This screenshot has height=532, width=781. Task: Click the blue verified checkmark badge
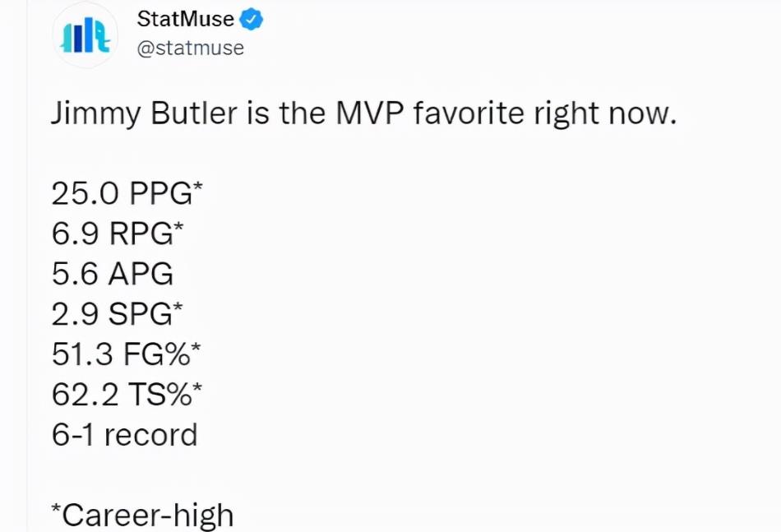coord(252,20)
